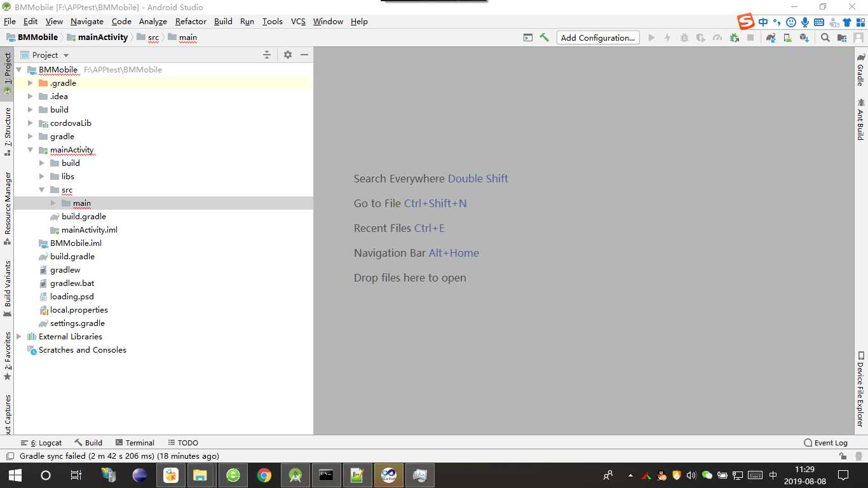The height and width of the screenshot is (488, 868).
Task: Click the lock icon in status bar
Action: (x=843, y=456)
